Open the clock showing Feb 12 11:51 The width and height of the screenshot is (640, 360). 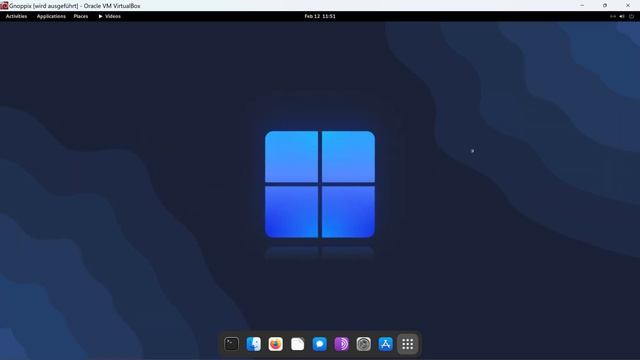320,16
